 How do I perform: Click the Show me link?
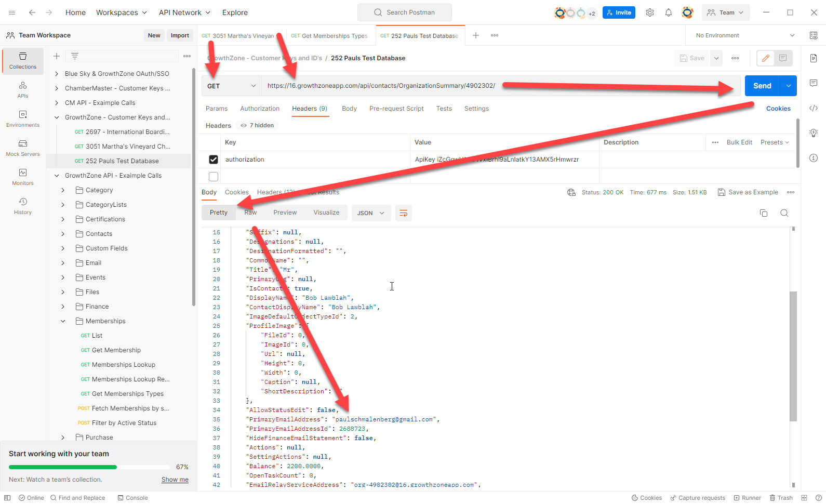175,480
